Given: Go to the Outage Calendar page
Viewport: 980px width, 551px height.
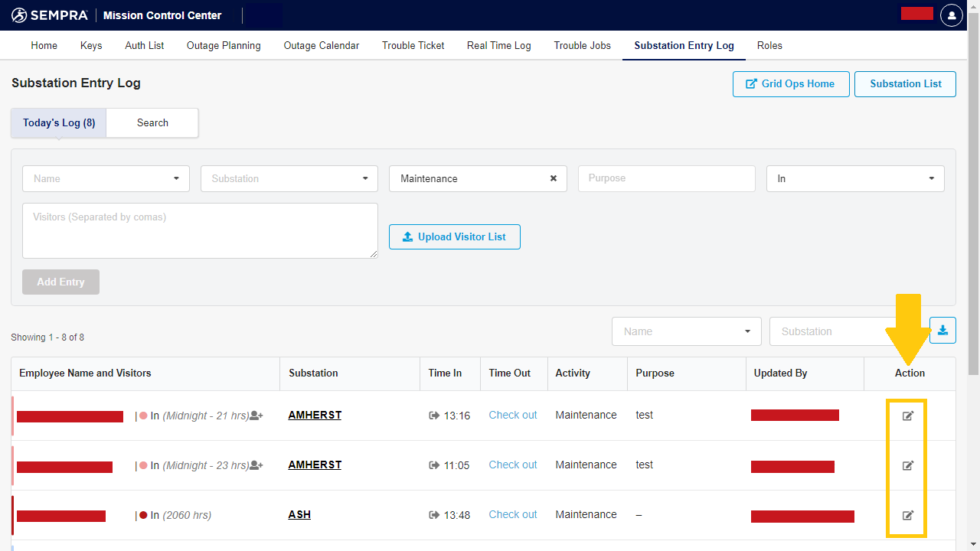Looking at the screenshot, I should 321,45.
